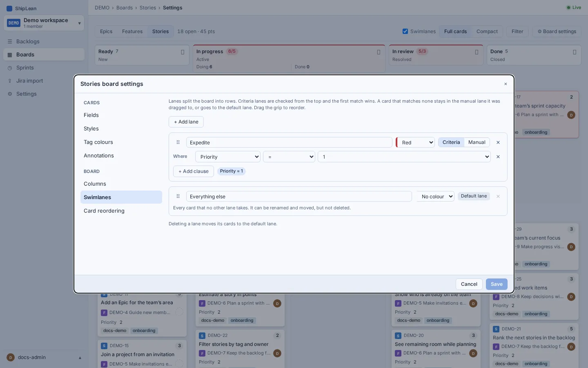This screenshot has height=368, width=588.
Task: Open the Priority field dropdown
Action: 228,157
